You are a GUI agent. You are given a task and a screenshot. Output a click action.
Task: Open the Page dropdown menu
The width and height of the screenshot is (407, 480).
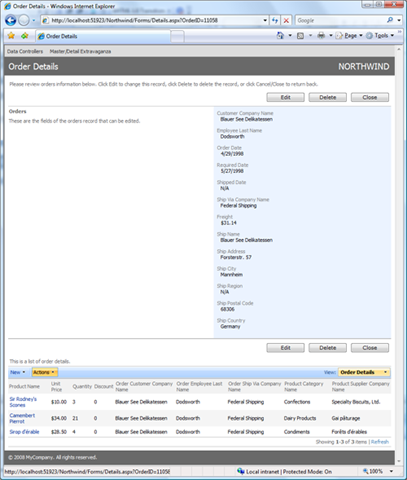[349, 36]
